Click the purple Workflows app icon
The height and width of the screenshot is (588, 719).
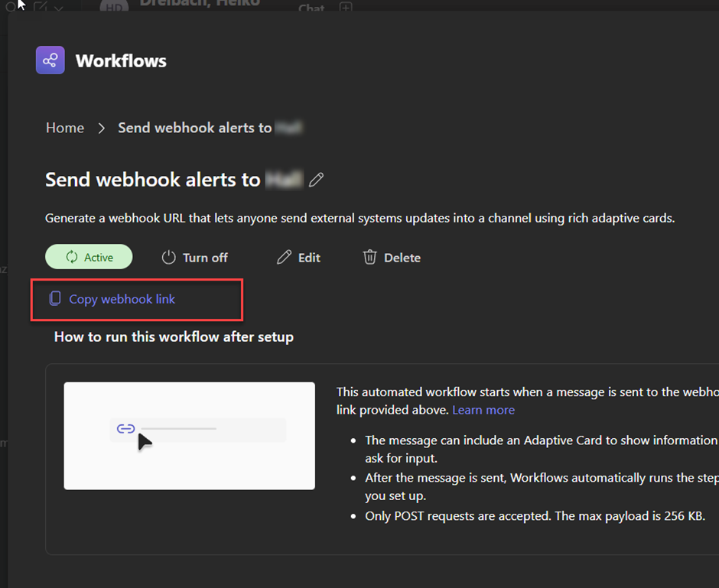click(50, 60)
